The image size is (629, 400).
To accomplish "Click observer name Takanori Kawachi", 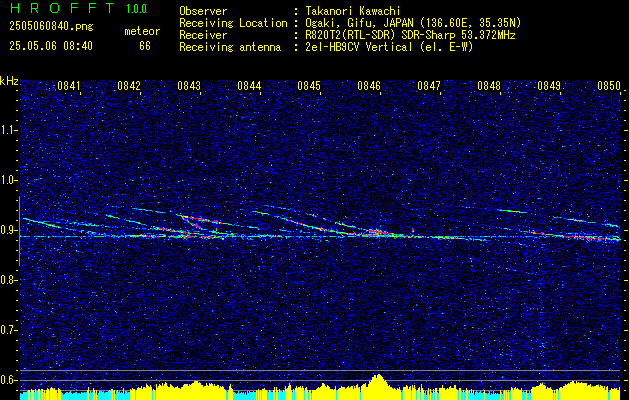I will tap(351, 11).
